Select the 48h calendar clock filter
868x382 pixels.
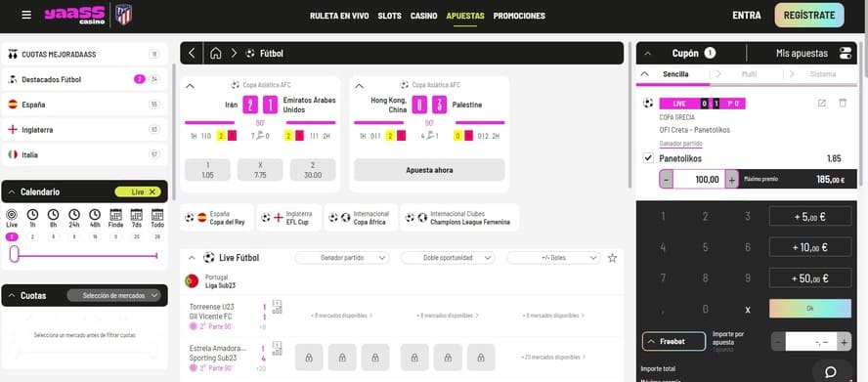coord(95,214)
